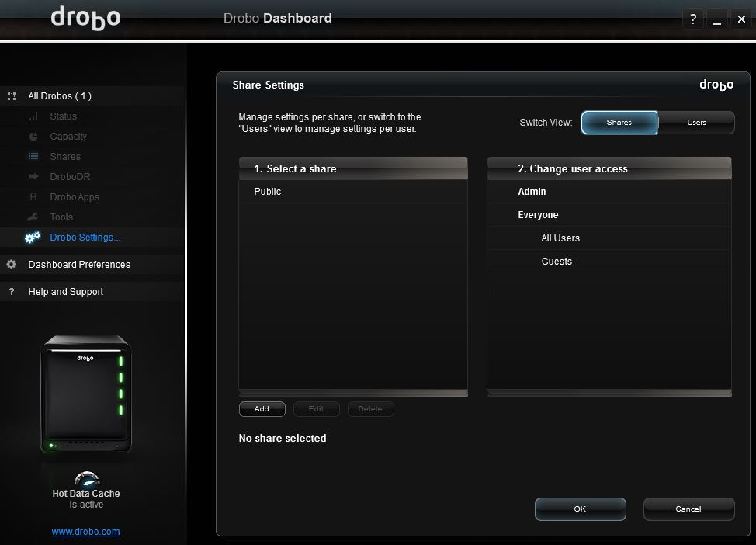Click the DroboDR arrow icon
The image size is (756, 545).
click(33, 176)
